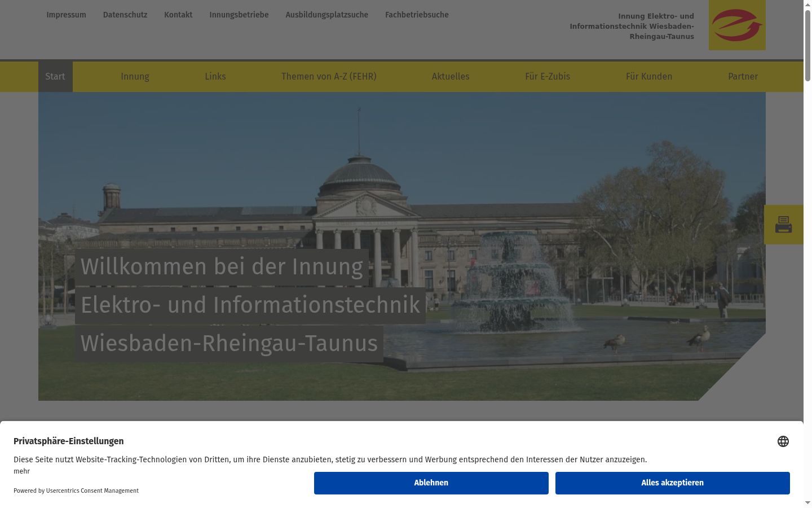Open the Für Kunden menu item
Image resolution: width=812 pixels, height=508 pixels.
(x=649, y=77)
